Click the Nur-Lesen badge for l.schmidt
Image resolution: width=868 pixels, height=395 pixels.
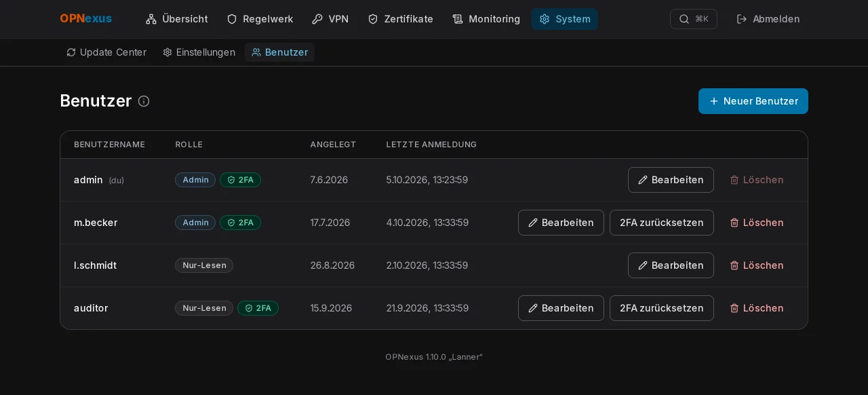tap(204, 265)
